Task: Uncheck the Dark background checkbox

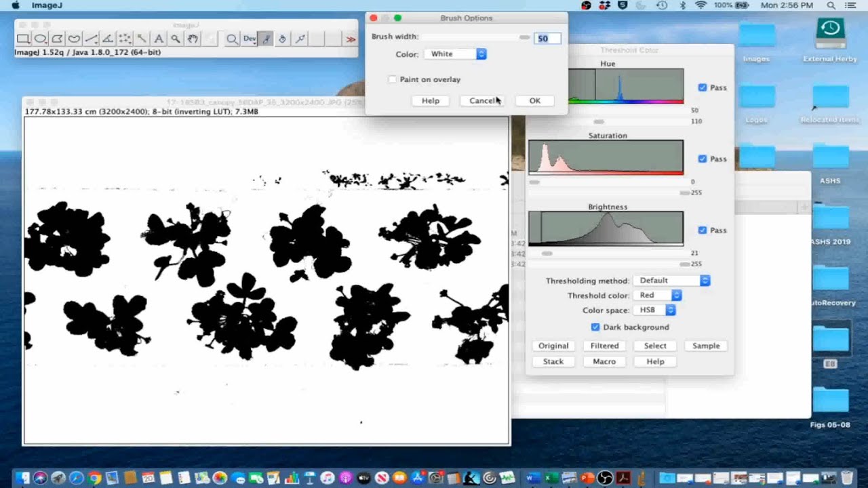Action: [x=595, y=327]
